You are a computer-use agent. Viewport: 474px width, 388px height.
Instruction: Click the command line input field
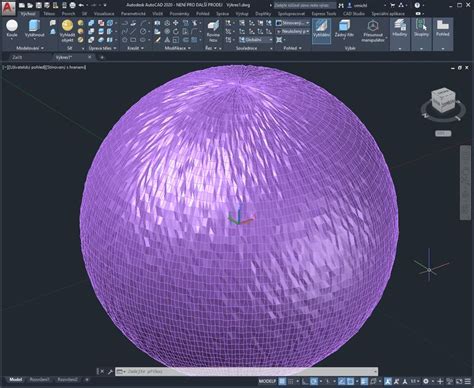(247, 371)
